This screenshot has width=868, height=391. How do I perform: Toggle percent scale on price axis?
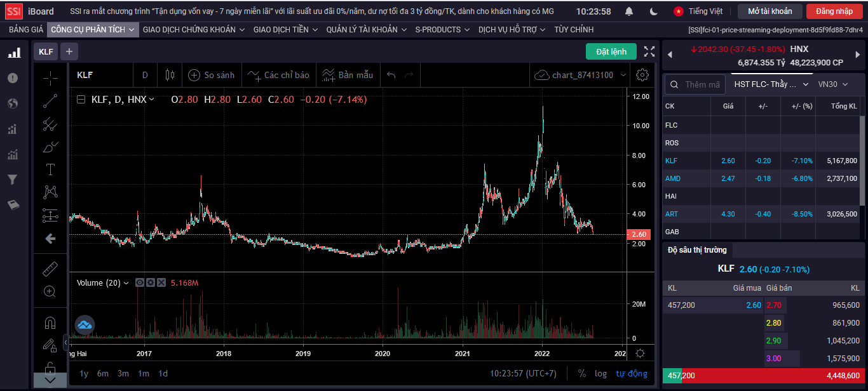pyautogui.click(x=582, y=373)
